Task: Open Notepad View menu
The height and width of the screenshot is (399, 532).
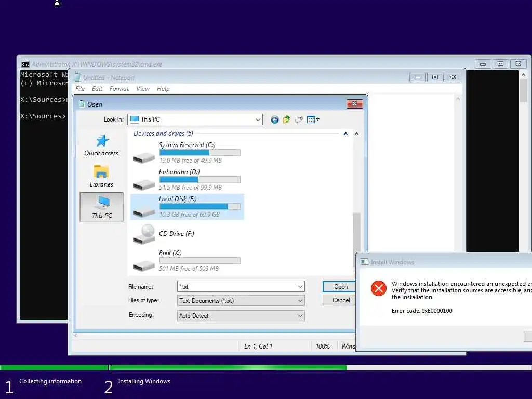Action: click(143, 89)
